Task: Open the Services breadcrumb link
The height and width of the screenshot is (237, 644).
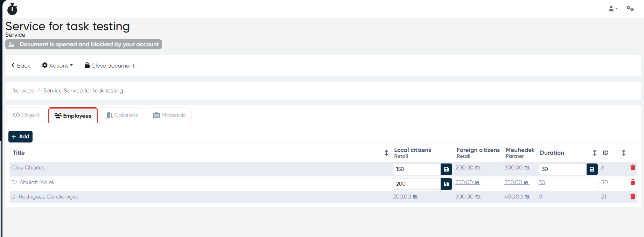Action: 23,91
